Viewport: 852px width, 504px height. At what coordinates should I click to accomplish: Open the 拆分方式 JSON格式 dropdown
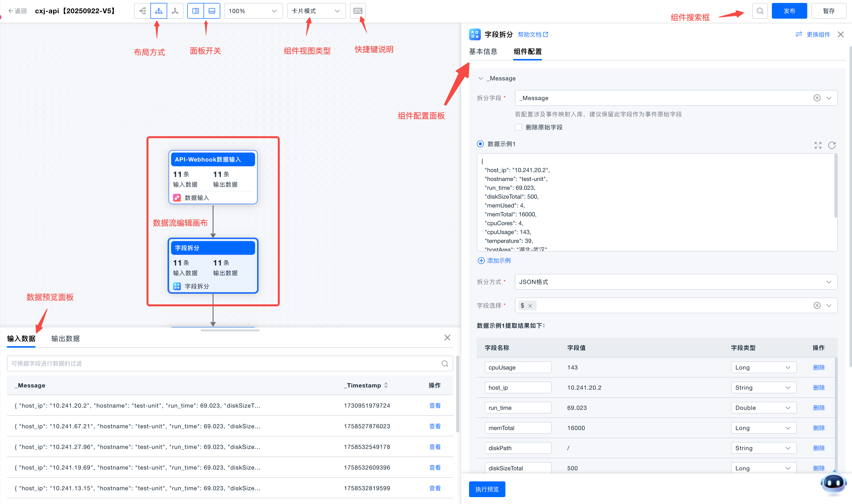coord(676,282)
